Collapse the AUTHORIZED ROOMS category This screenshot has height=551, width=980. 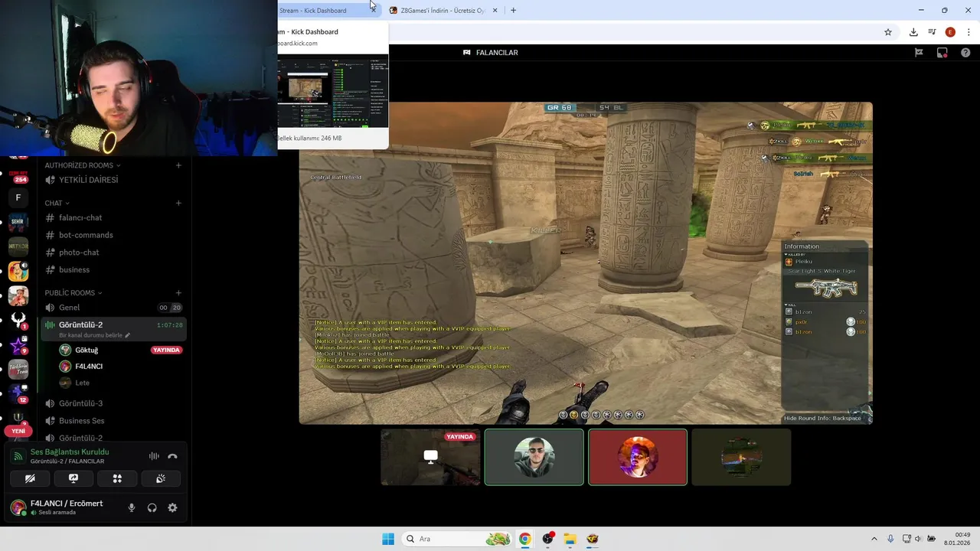point(83,165)
